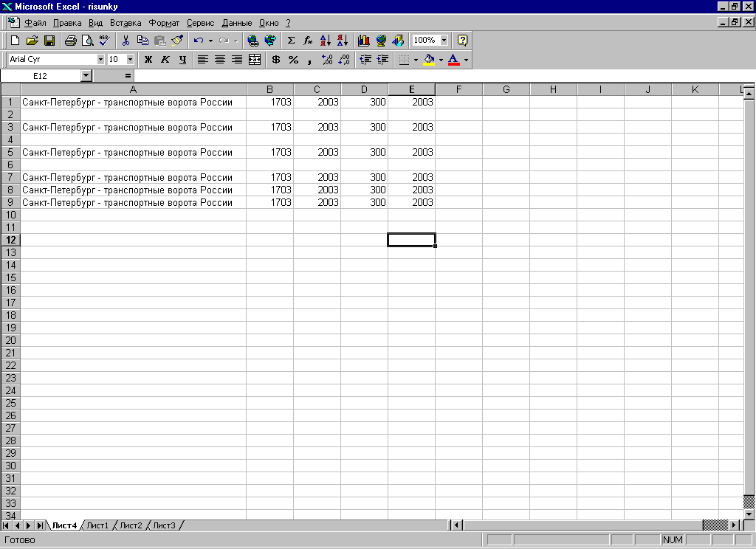Open the Map globe tool
756x549 pixels.
381,41
